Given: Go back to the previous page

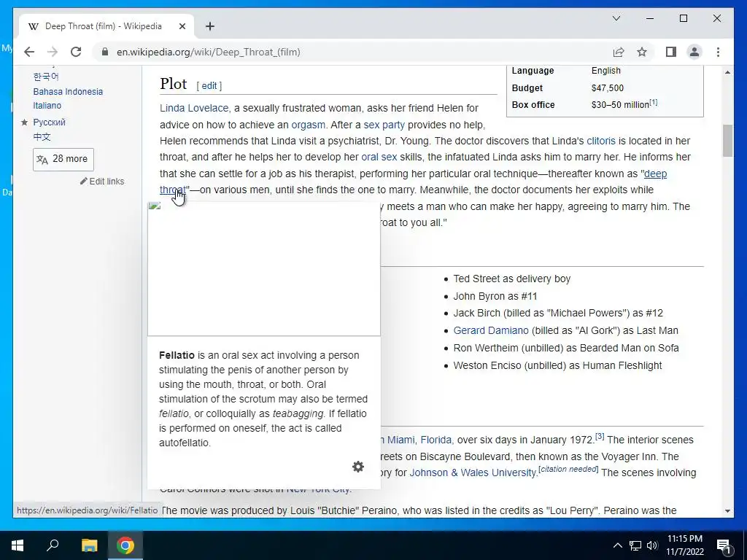Looking at the screenshot, I should point(29,52).
